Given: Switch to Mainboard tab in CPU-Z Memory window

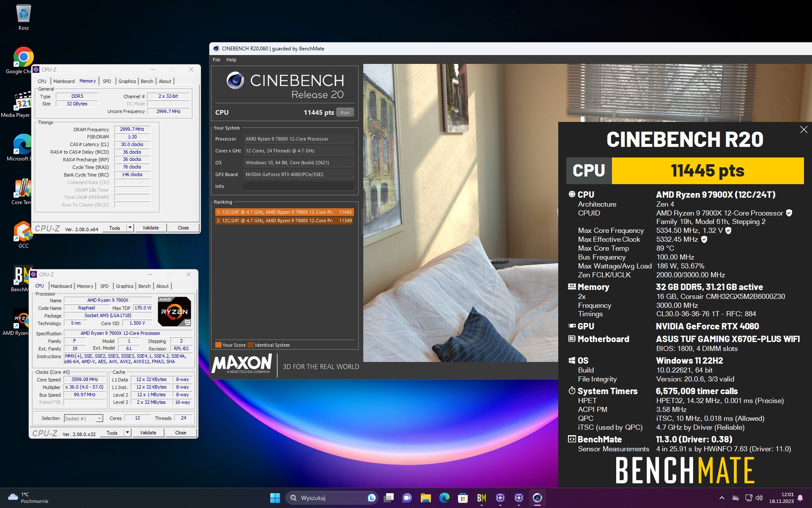Looking at the screenshot, I should coord(64,81).
